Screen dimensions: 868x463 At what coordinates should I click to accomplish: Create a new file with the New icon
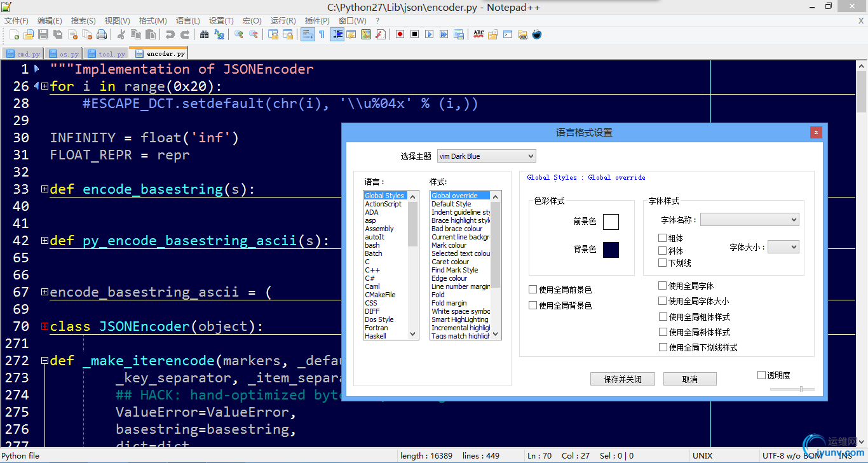tap(14, 34)
